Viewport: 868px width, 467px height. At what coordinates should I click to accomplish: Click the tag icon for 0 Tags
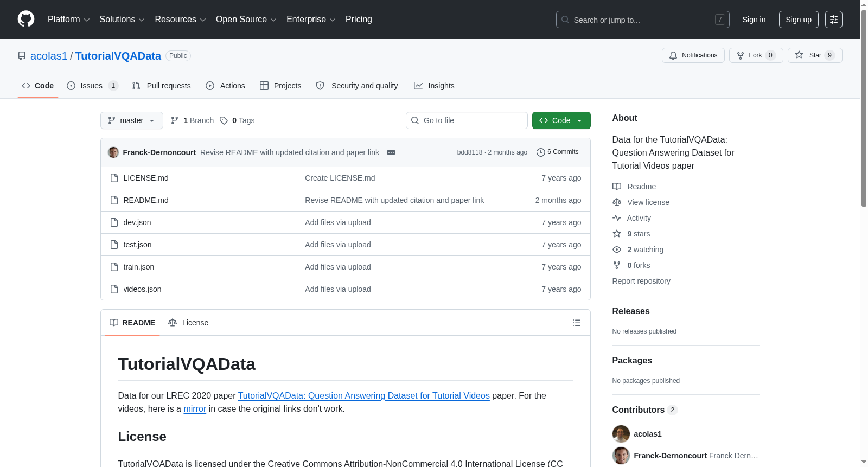224,120
